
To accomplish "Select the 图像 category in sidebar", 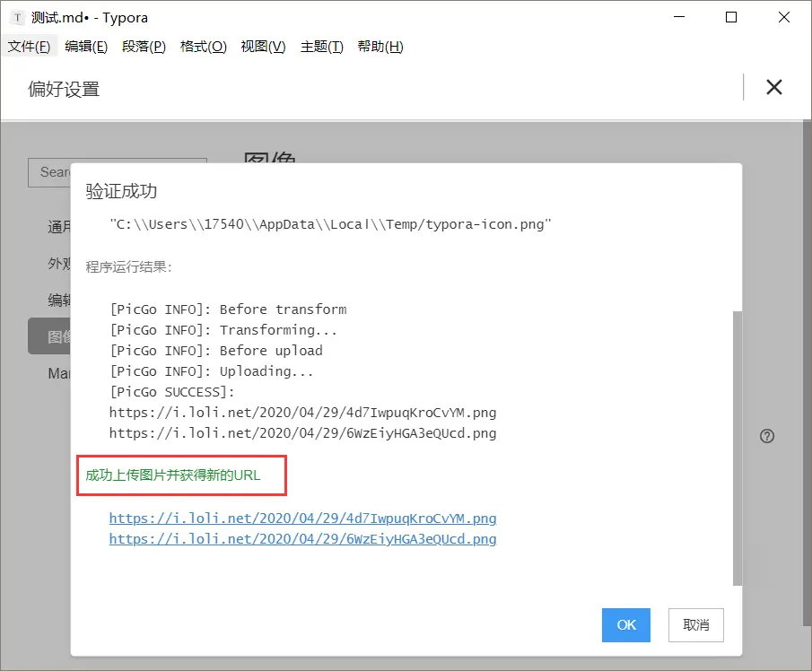I will click(49, 336).
